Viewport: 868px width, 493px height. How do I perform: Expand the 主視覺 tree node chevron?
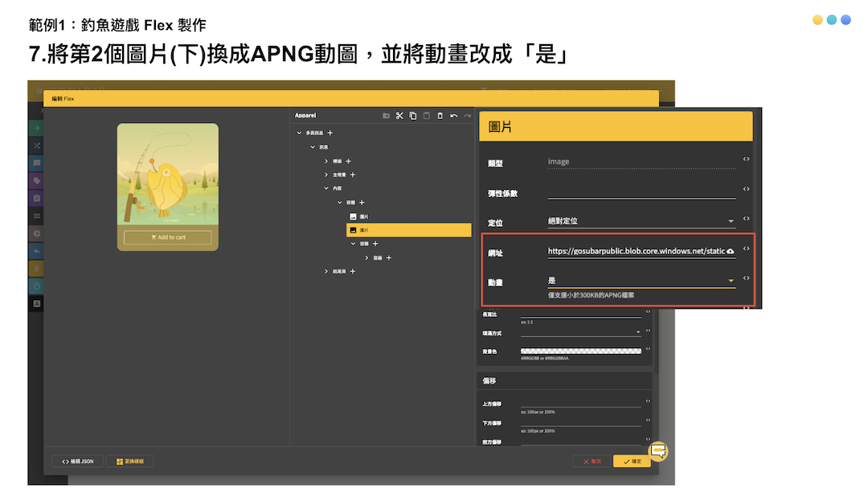pos(326,175)
